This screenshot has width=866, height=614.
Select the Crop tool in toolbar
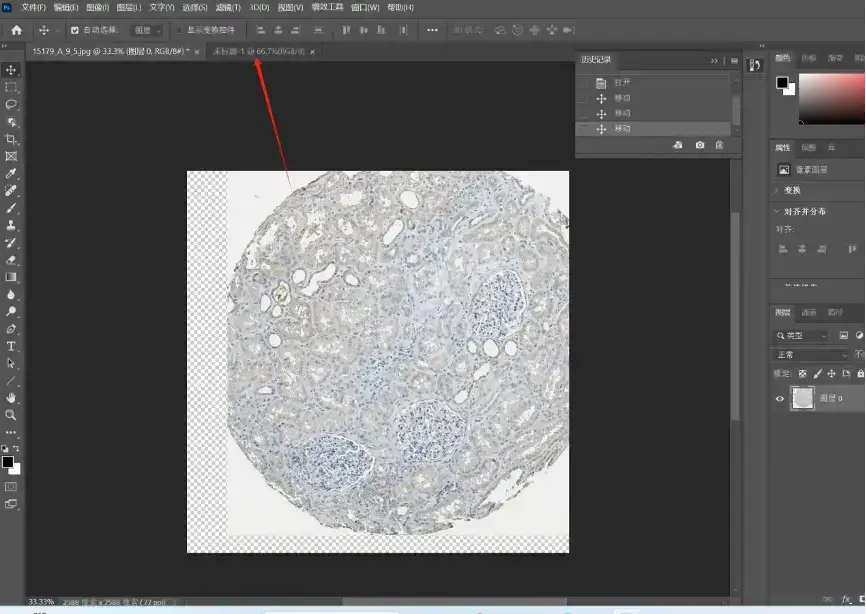[x=12, y=139]
